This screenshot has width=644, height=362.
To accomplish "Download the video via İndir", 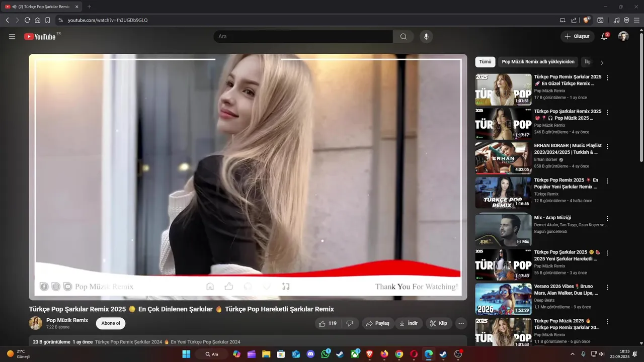I will pos(409,323).
